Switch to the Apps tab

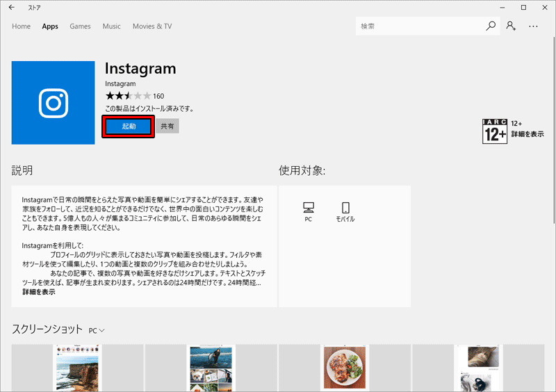50,26
